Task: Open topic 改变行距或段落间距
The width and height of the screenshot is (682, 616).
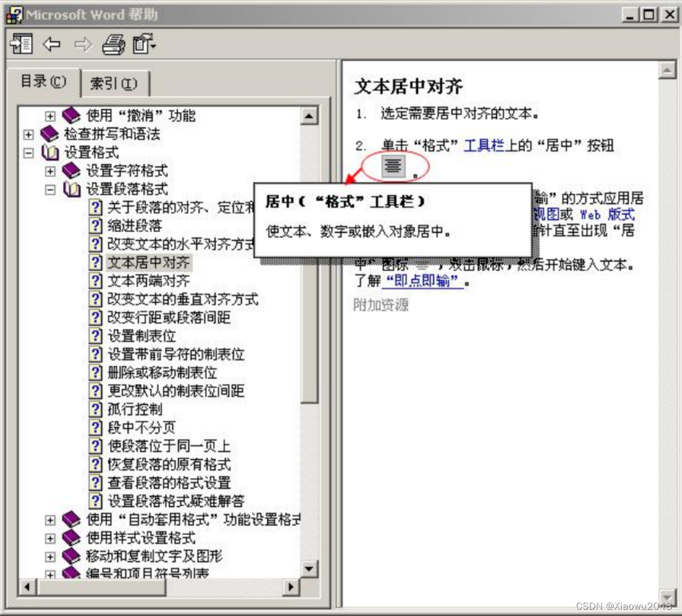Action: tap(169, 318)
